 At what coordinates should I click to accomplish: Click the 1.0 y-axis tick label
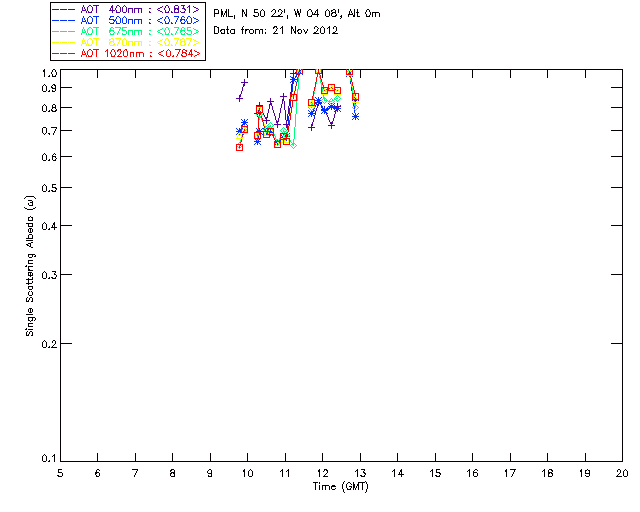pos(49,73)
